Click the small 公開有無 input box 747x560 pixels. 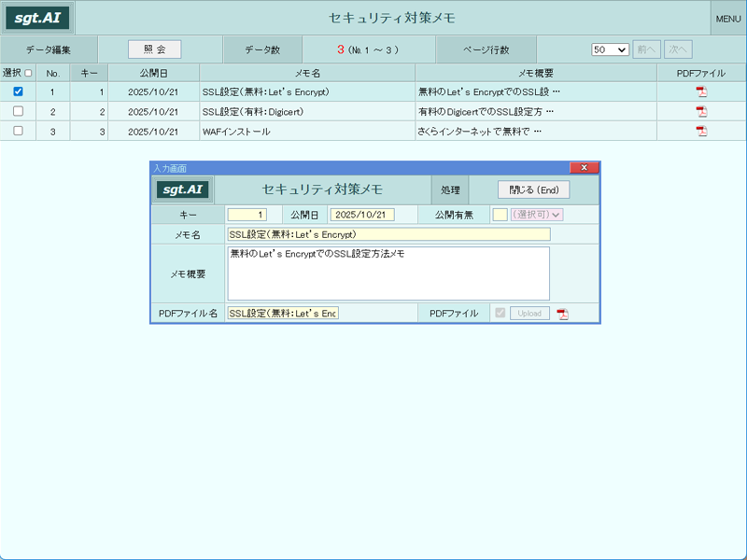(x=500, y=215)
